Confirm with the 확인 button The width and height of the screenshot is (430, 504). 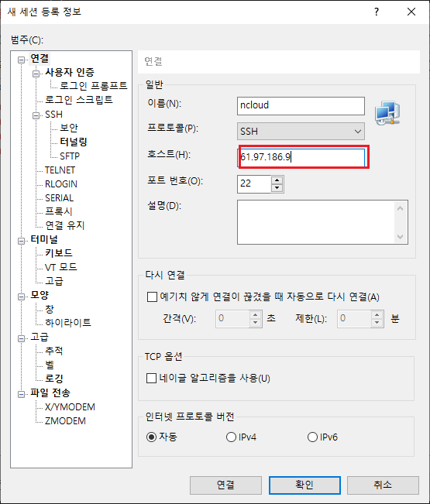[x=304, y=485]
